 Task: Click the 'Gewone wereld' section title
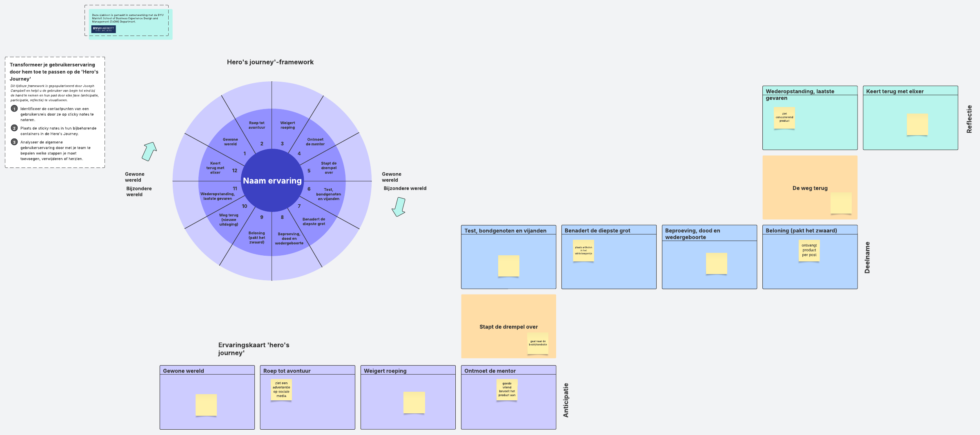click(x=183, y=371)
